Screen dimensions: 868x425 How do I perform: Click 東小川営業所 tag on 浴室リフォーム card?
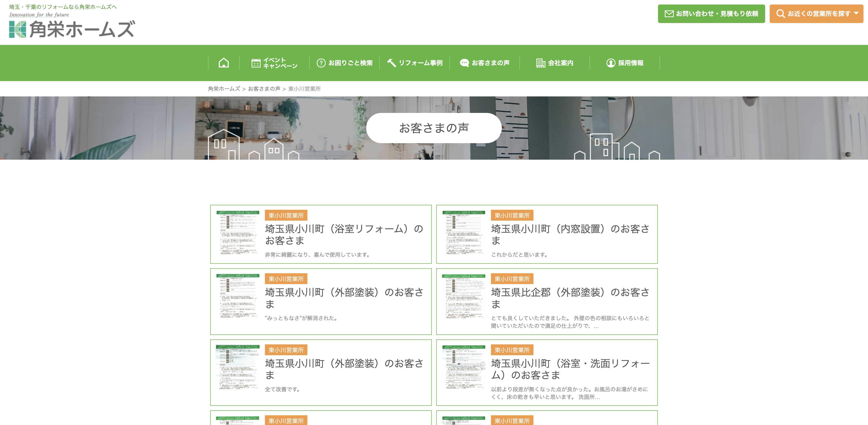click(x=286, y=215)
